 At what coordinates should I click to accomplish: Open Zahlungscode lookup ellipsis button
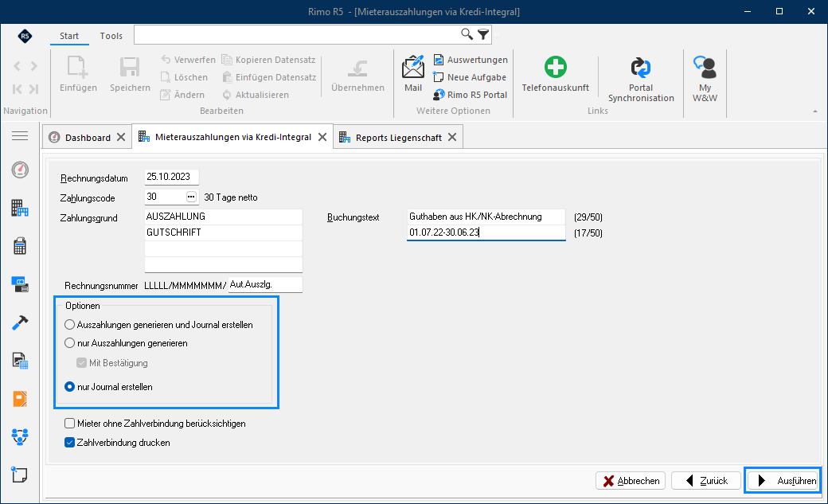click(x=191, y=197)
